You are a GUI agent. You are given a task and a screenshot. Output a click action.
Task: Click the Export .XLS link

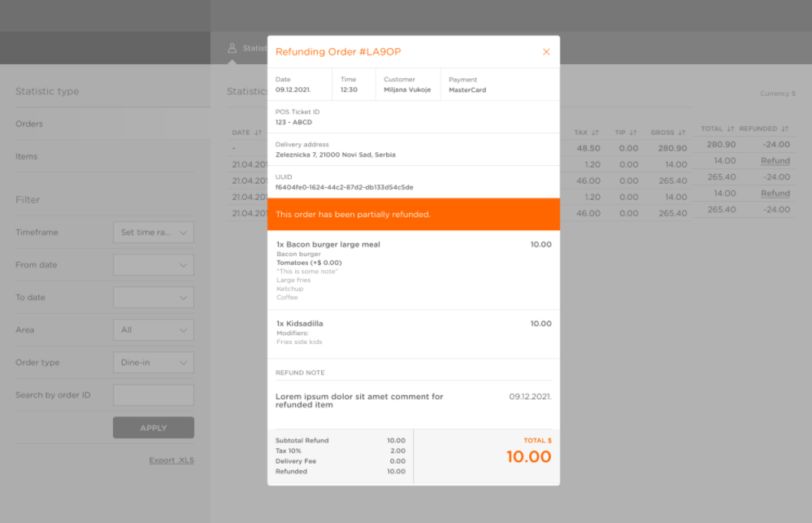171,460
